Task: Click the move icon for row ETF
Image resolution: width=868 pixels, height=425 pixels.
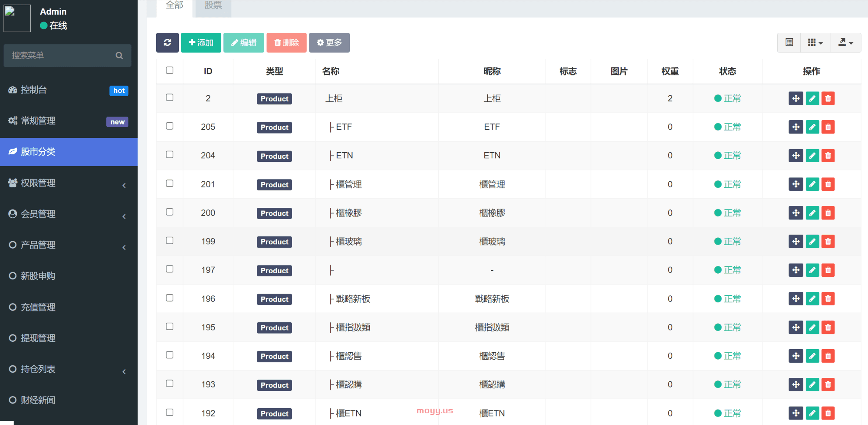Action: pyautogui.click(x=796, y=127)
